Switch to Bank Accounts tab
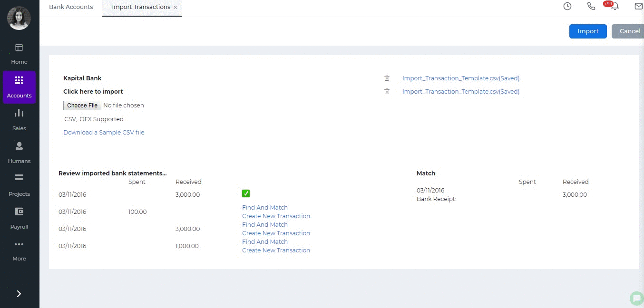The image size is (644, 308). pyautogui.click(x=71, y=7)
